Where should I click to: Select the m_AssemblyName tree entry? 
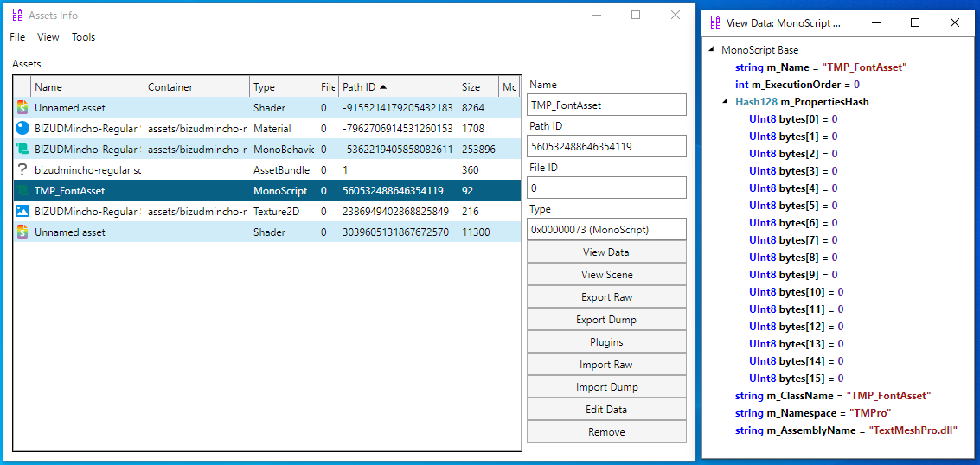[846, 430]
